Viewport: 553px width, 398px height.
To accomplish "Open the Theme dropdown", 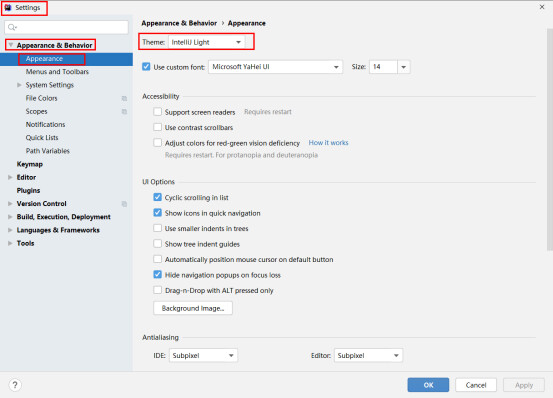I will [207, 42].
